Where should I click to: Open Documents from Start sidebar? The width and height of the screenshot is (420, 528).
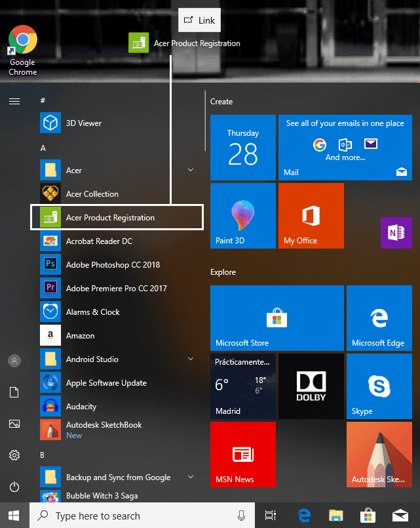point(14,392)
